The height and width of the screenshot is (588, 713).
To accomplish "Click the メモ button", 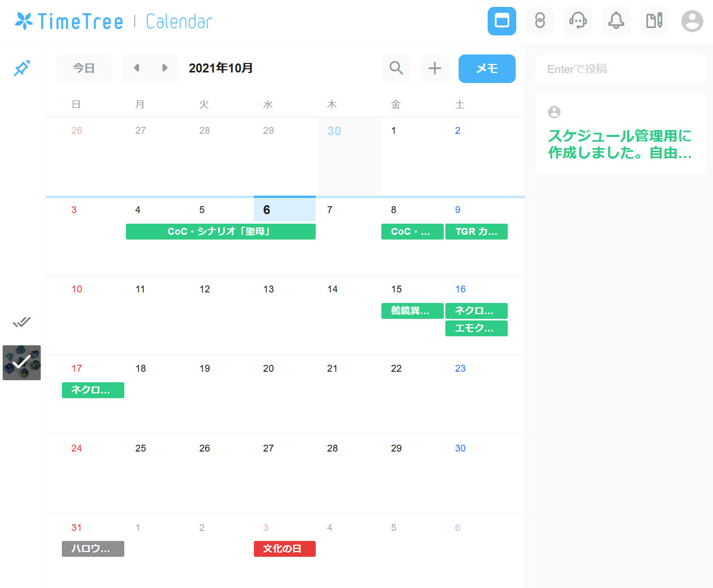I will coord(487,68).
